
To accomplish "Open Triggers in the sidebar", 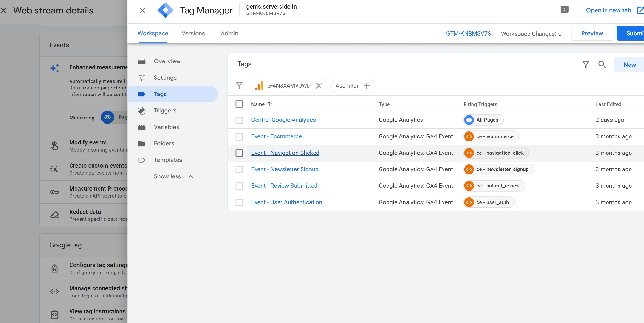I will pyautogui.click(x=165, y=111).
